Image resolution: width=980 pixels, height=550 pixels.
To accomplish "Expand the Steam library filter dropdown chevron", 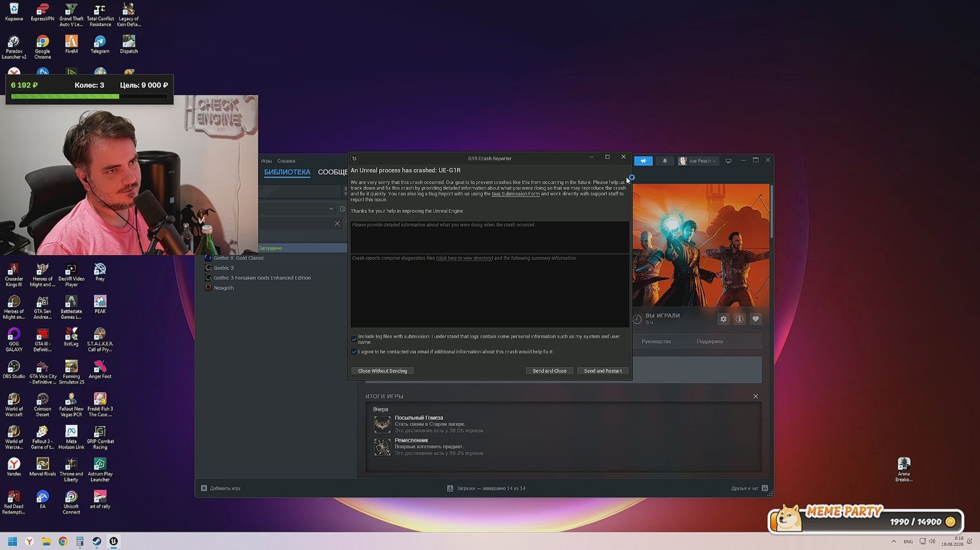I will point(331,209).
